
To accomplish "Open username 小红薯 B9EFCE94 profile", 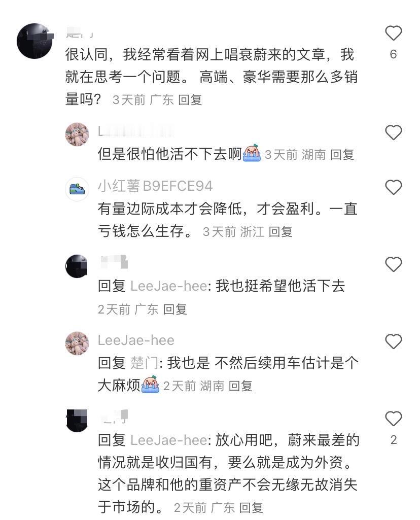I will coord(155,186).
